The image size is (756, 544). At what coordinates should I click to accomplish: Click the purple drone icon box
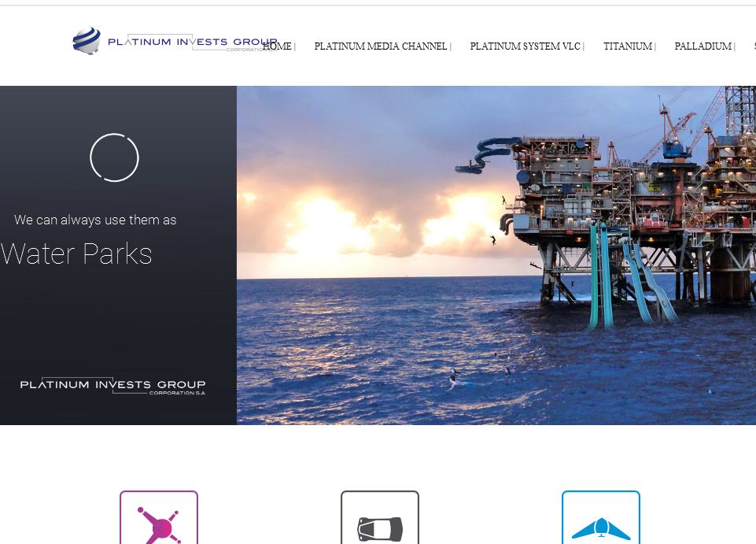click(159, 517)
